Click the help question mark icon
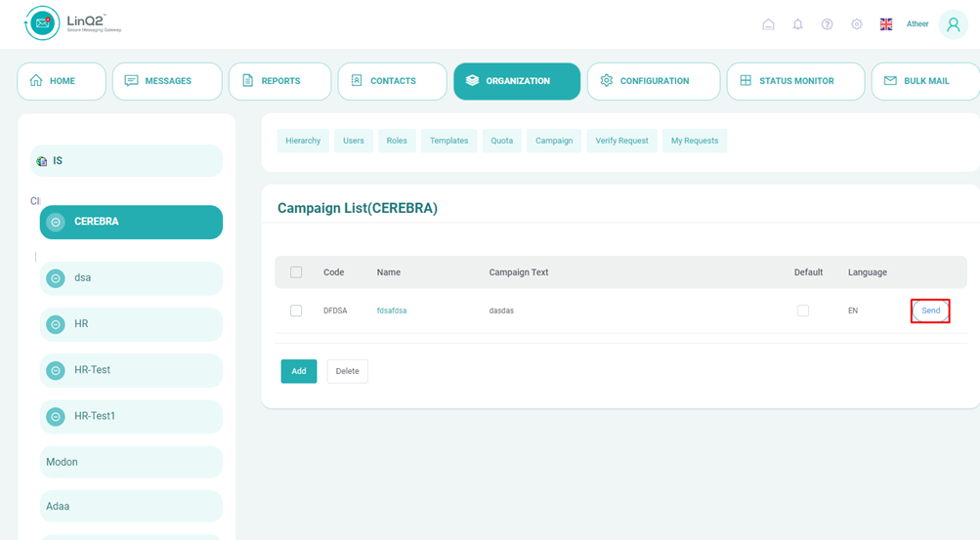Viewport: 980px width, 540px height. [827, 24]
